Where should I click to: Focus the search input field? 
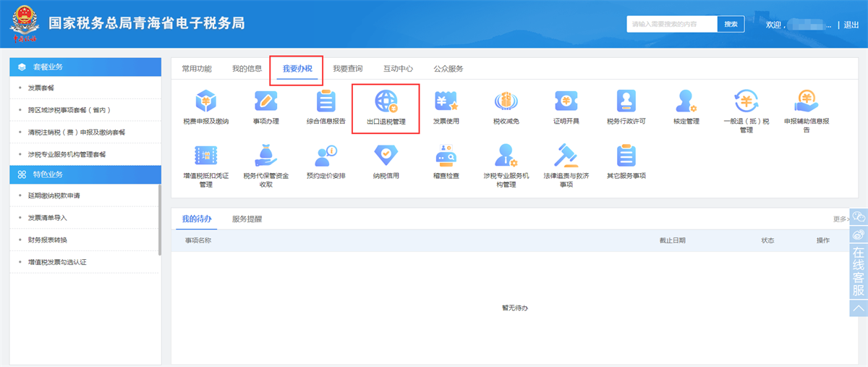(671, 24)
